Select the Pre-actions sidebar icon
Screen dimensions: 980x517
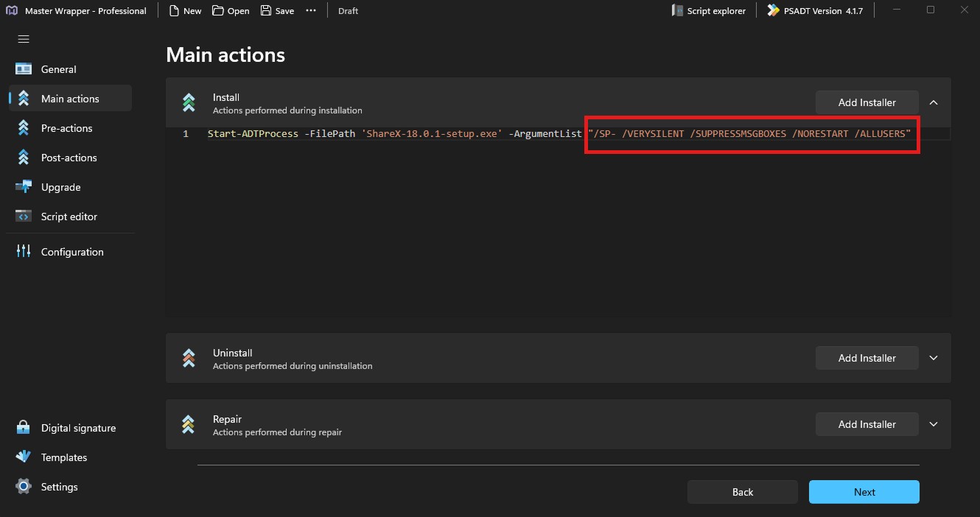(x=24, y=128)
